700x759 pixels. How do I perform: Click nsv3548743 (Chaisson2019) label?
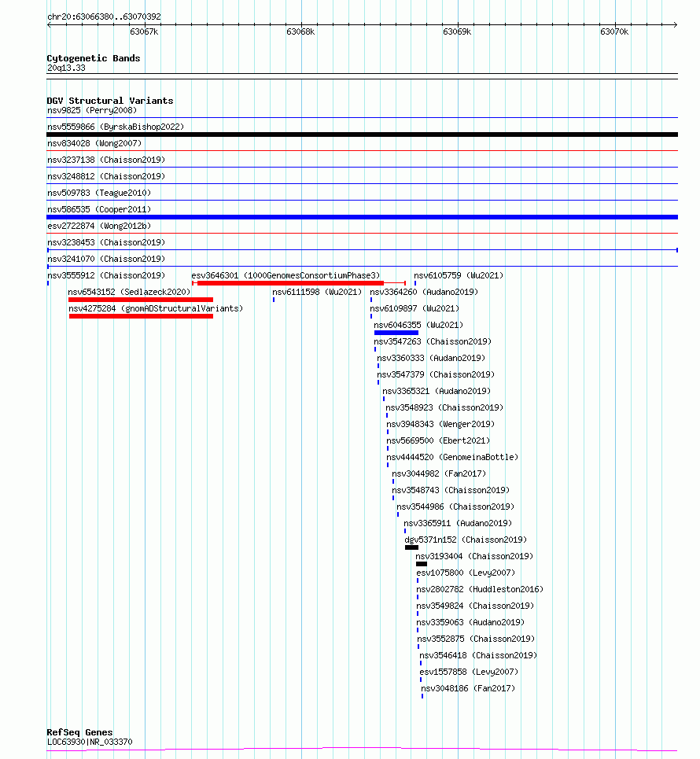[x=451, y=490]
